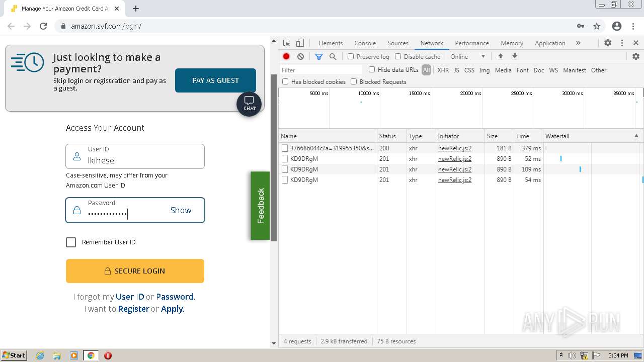Close the DevTools panel

point(636,43)
